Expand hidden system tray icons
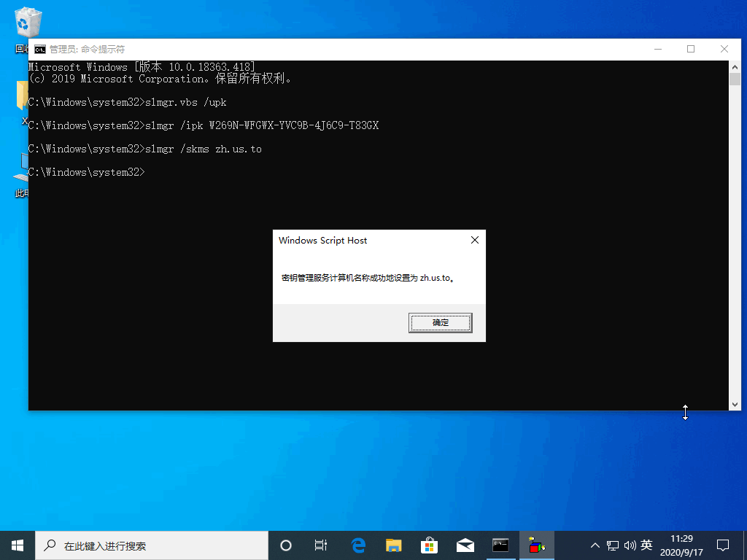 pos(595,545)
